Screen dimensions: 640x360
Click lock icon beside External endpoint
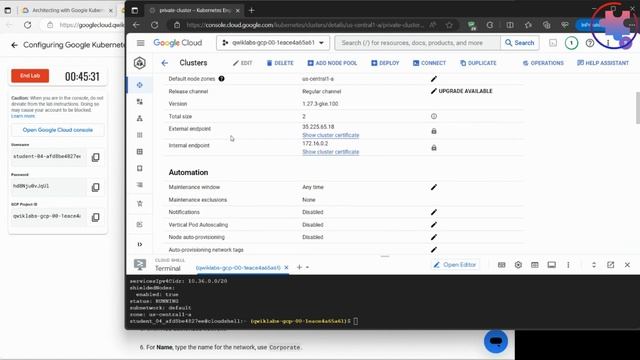(433, 131)
